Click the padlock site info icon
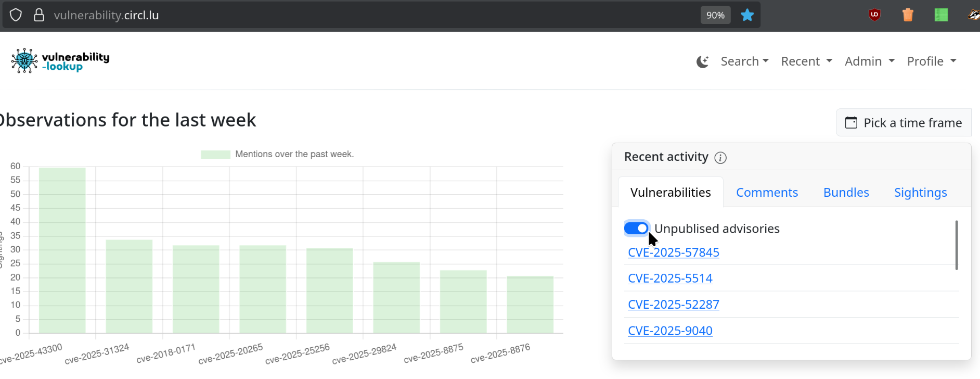980x379 pixels. click(x=39, y=15)
